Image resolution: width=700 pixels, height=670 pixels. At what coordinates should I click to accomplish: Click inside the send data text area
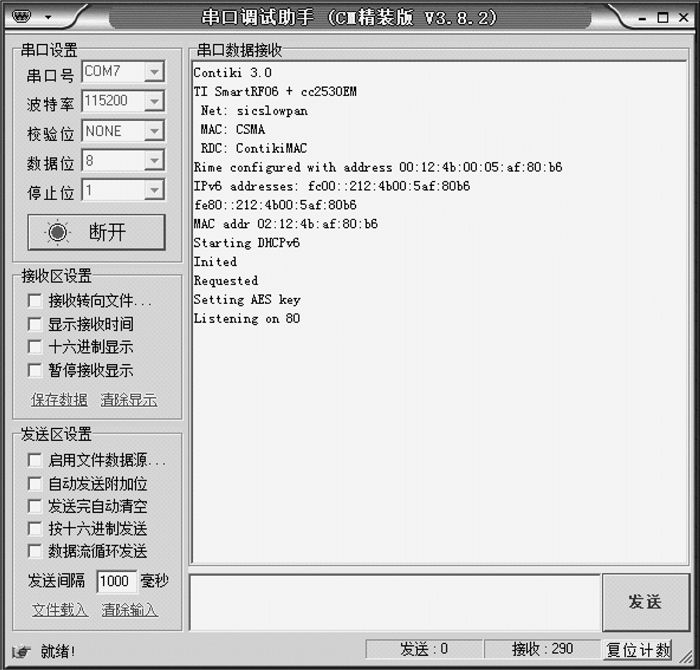tap(395, 602)
